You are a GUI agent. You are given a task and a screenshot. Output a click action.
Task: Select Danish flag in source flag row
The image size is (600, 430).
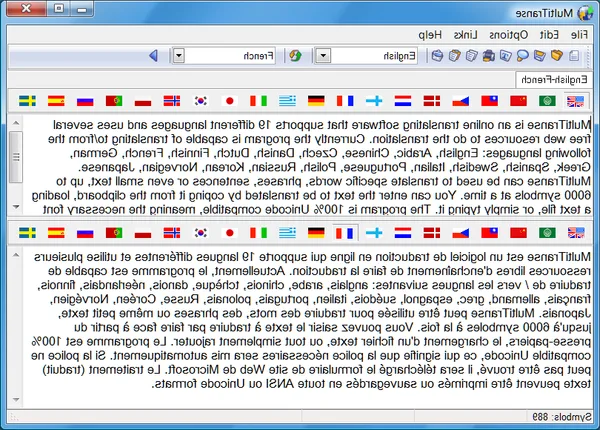click(x=432, y=101)
